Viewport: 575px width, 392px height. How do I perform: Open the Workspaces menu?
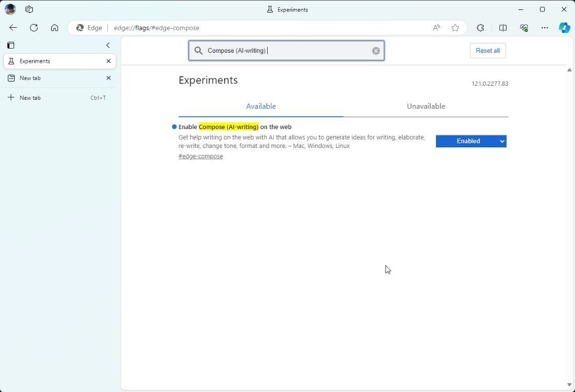pyautogui.click(x=29, y=9)
